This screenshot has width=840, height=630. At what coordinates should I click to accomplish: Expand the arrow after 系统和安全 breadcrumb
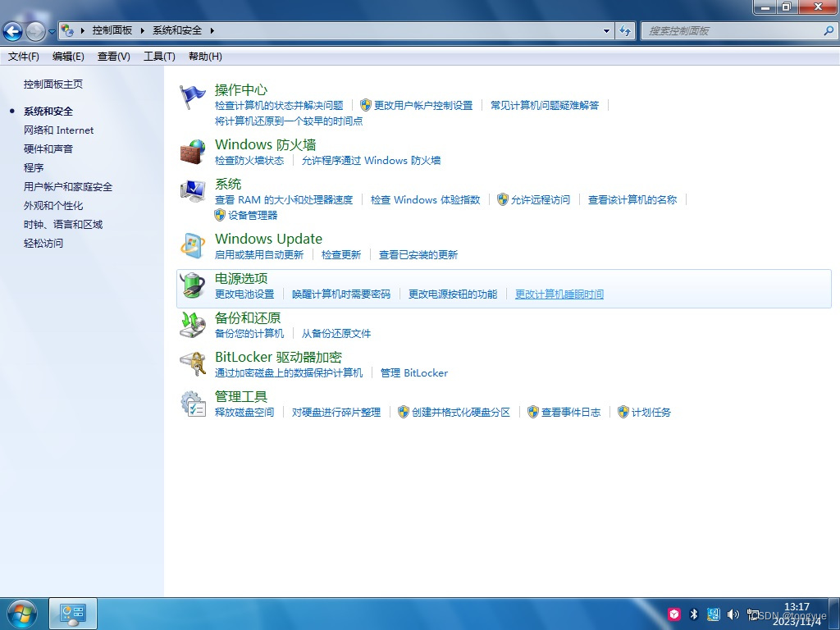(x=212, y=30)
